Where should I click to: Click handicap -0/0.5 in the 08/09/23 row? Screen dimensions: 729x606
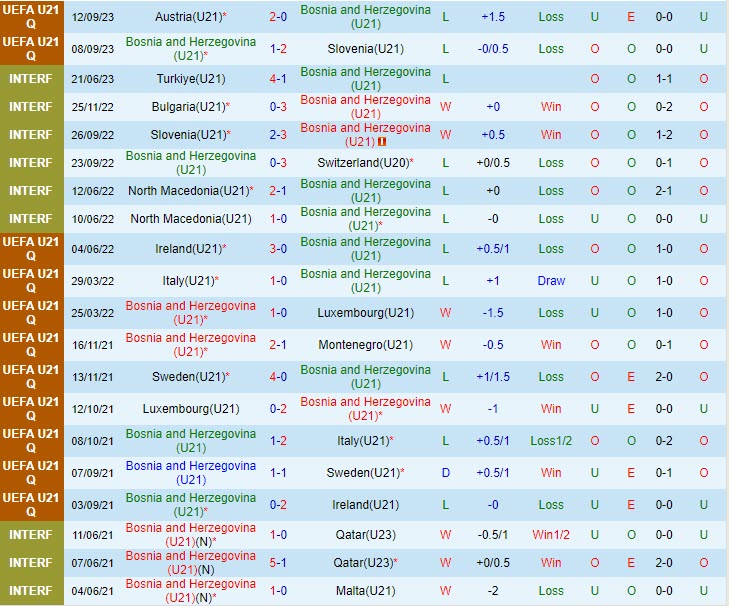click(493, 49)
